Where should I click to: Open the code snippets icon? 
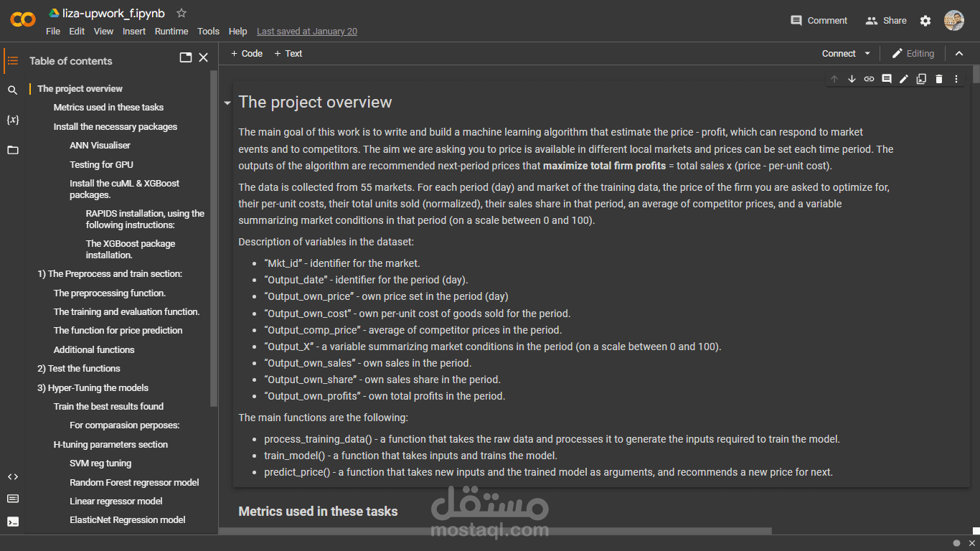13,476
